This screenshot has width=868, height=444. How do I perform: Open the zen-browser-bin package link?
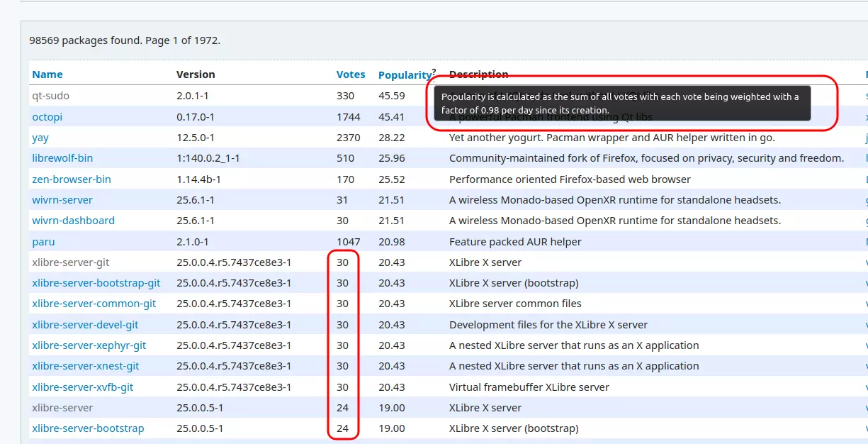(x=72, y=179)
